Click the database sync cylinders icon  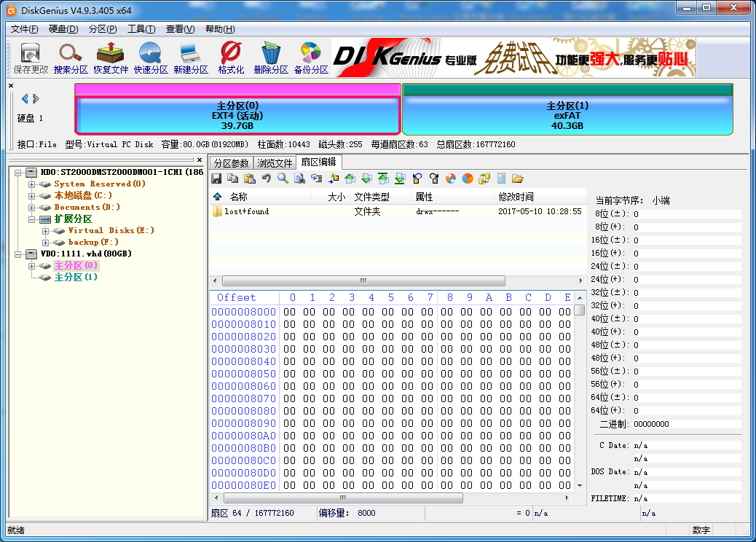coord(484,179)
